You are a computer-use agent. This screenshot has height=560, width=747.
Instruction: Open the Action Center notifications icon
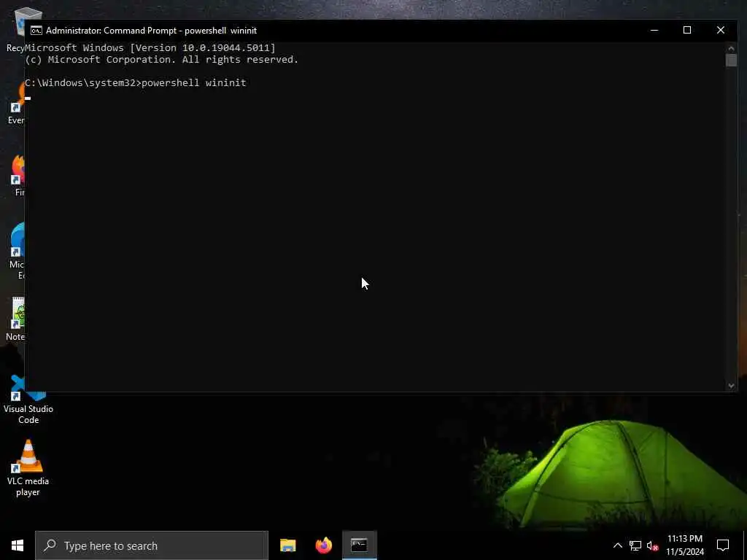(723, 545)
